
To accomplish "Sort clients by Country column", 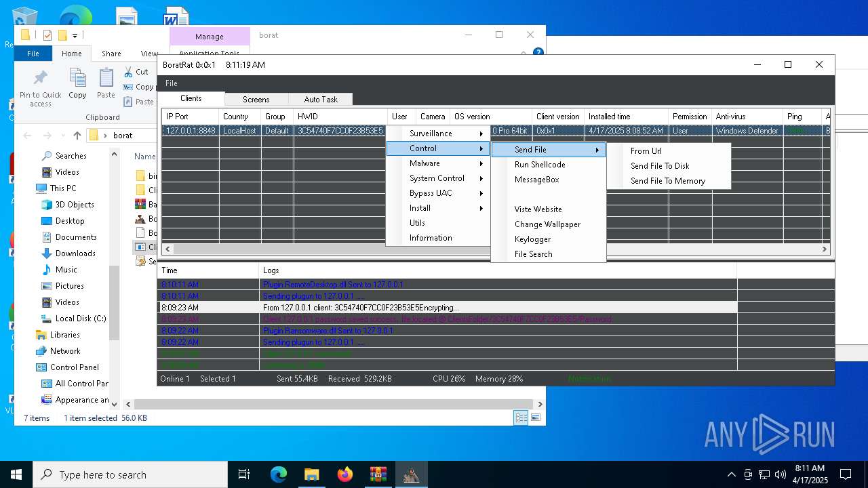I will 240,117.
